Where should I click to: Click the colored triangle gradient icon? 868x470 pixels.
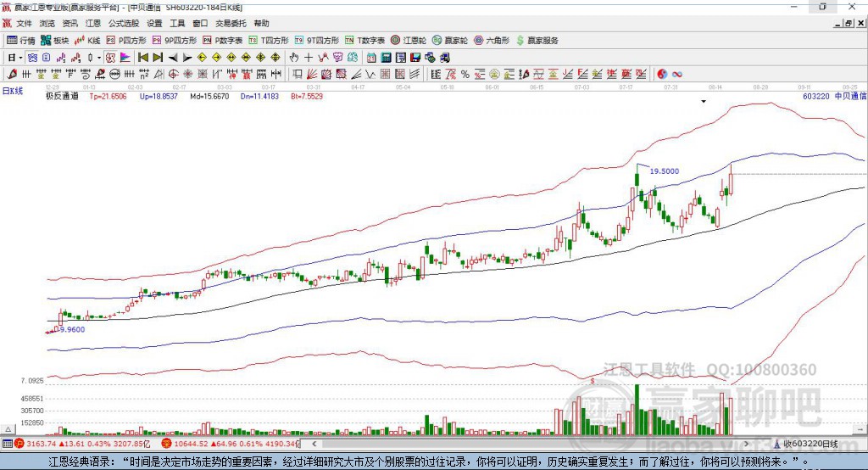pyautogui.click(x=125, y=58)
